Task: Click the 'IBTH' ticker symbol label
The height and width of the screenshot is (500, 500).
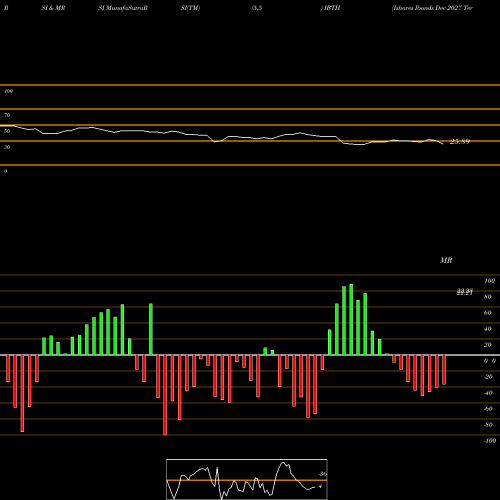Action: [x=332, y=8]
